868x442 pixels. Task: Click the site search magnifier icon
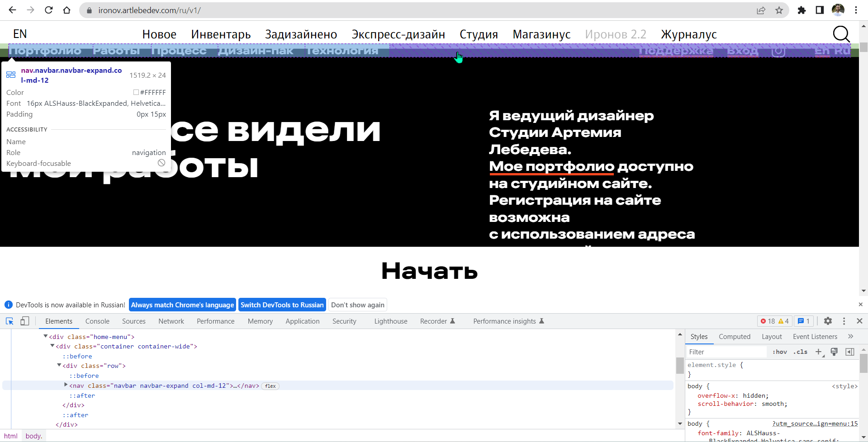841,34
